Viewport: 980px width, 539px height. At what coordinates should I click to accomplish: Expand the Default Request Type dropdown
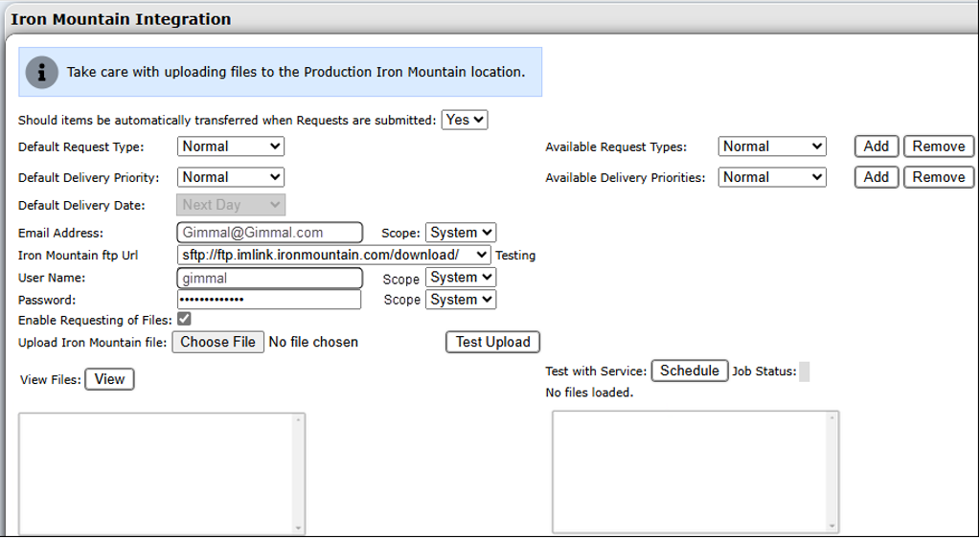click(x=231, y=146)
